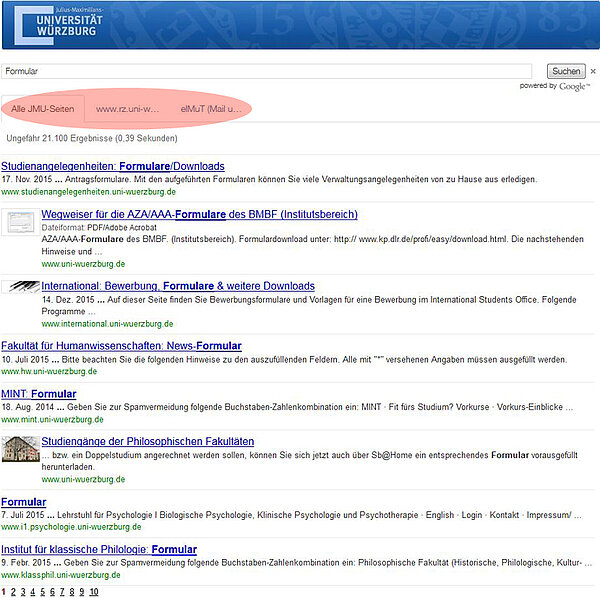The image size is (600, 598).
Task: Click the International Bewerbung result thumbnail
Action: (x=19, y=287)
